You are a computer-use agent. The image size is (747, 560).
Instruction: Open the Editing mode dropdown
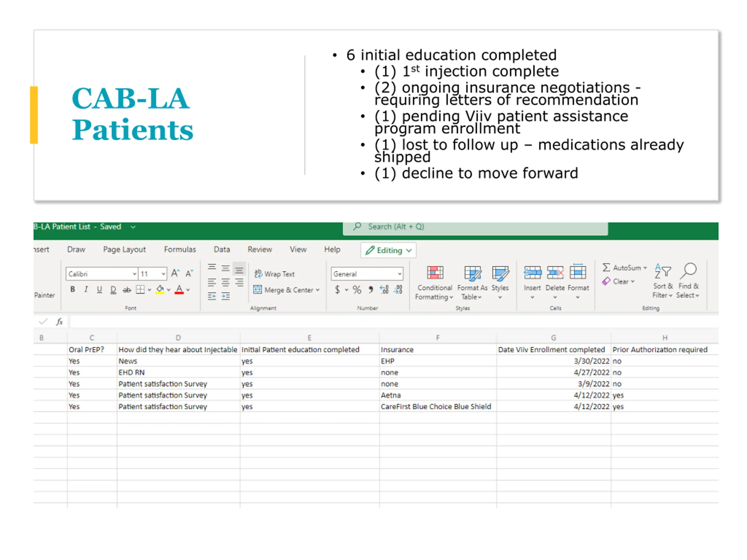pyautogui.click(x=388, y=250)
